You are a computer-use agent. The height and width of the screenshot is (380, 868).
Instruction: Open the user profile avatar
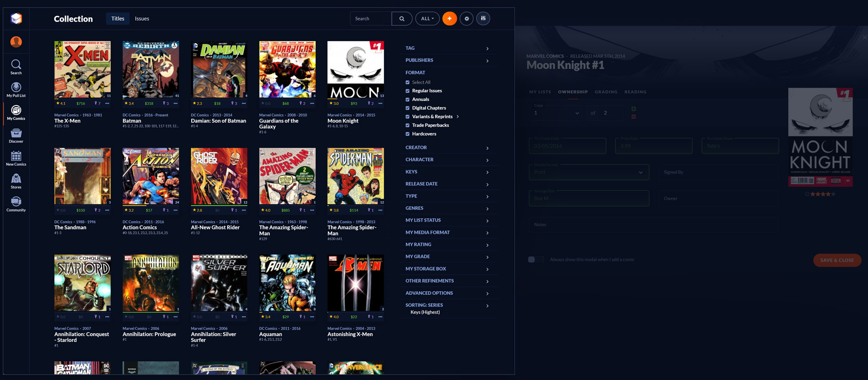pyautogui.click(x=16, y=42)
